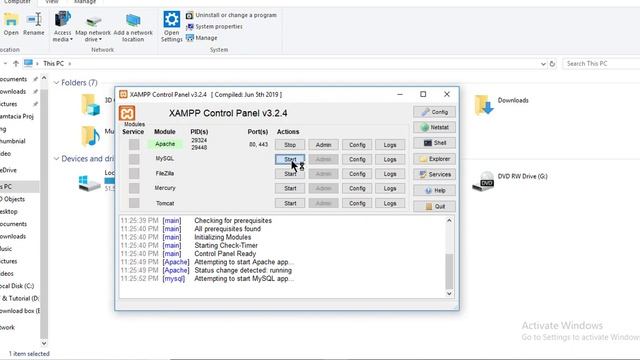Start the FileZilla module

tap(290, 174)
